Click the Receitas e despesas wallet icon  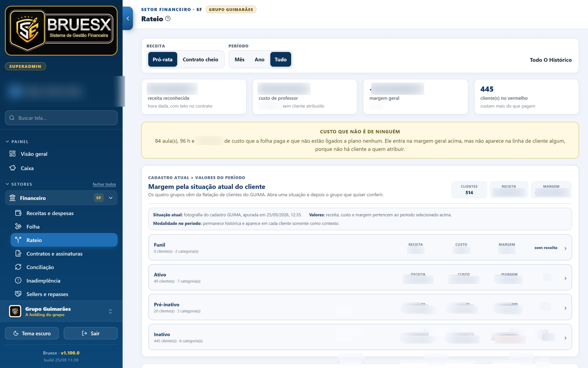18,213
